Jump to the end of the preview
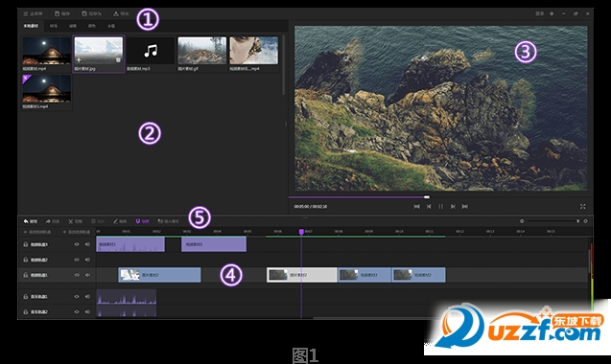611x364 pixels. coord(465,206)
